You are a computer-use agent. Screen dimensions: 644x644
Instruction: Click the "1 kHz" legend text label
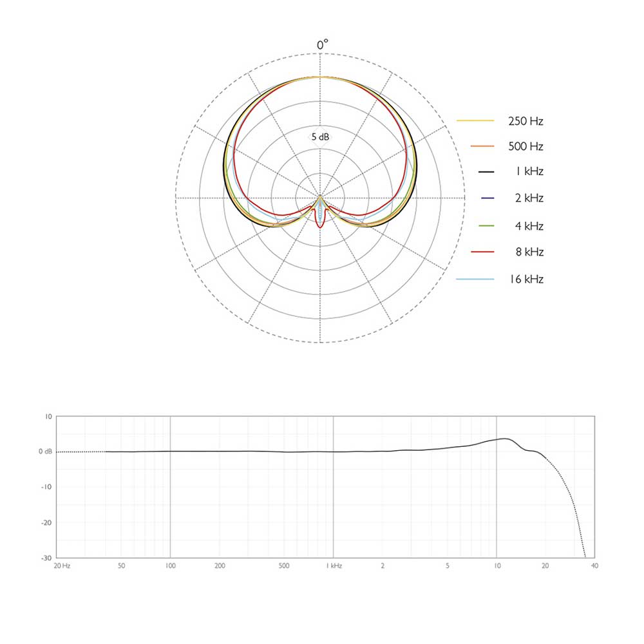click(528, 172)
